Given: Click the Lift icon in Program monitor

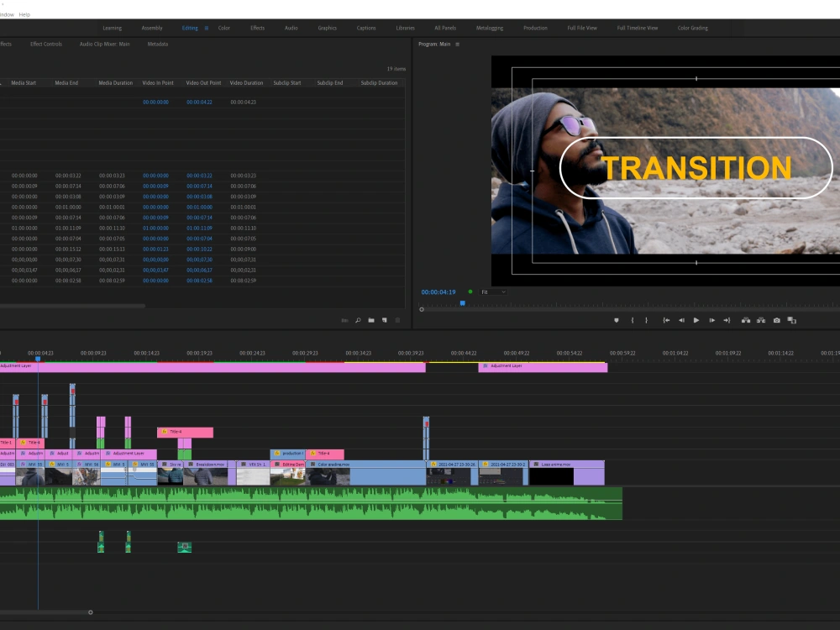Looking at the screenshot, I should (x=746, y=320).
